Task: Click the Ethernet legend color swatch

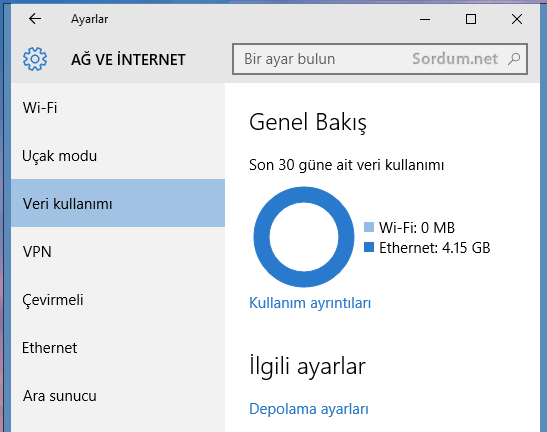Action: click(369, 247)
